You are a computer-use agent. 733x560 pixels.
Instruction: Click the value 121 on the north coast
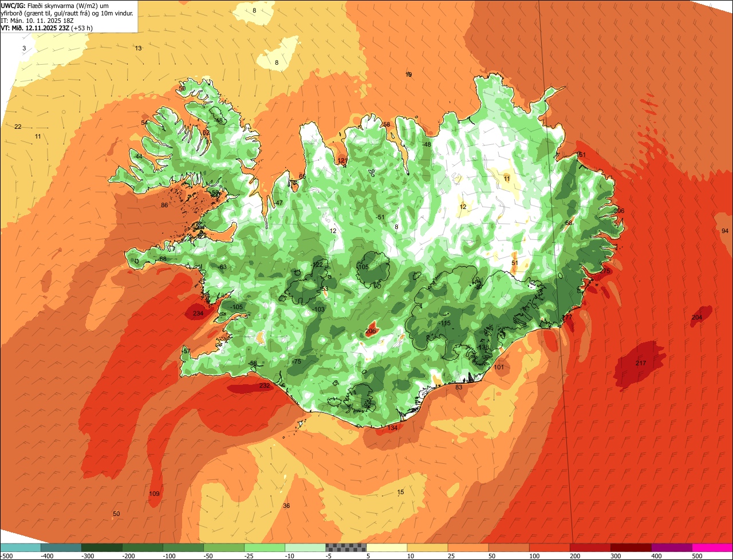tap(342, 161)
